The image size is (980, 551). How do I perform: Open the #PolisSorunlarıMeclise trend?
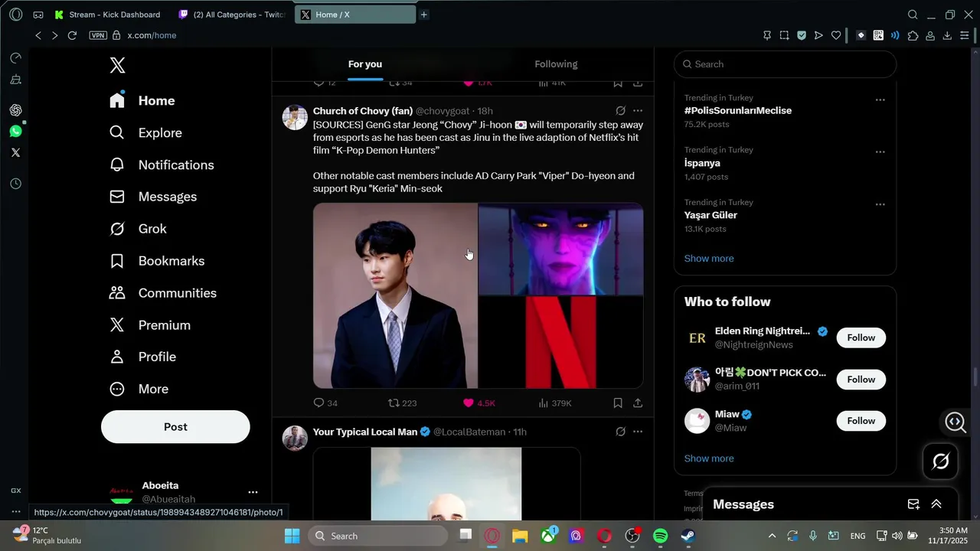click(738, 111)
